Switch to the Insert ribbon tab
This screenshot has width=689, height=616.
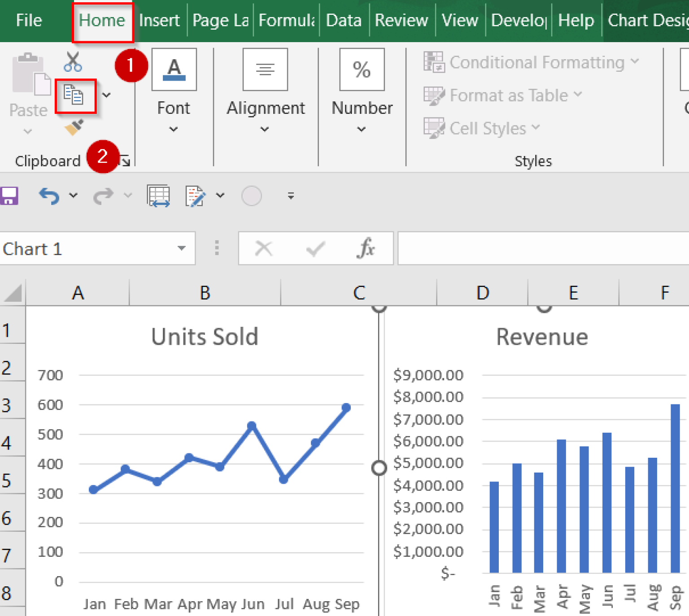point(159,20)
